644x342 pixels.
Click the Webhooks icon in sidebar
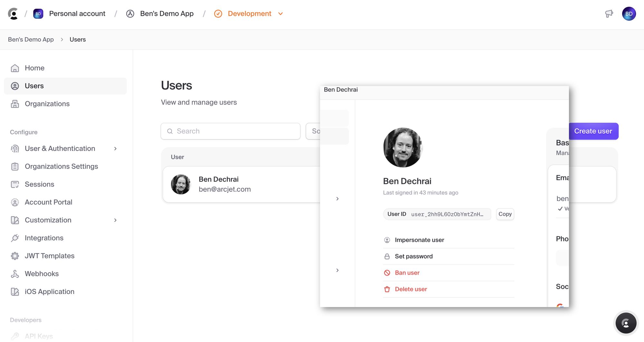pos(15,273)
